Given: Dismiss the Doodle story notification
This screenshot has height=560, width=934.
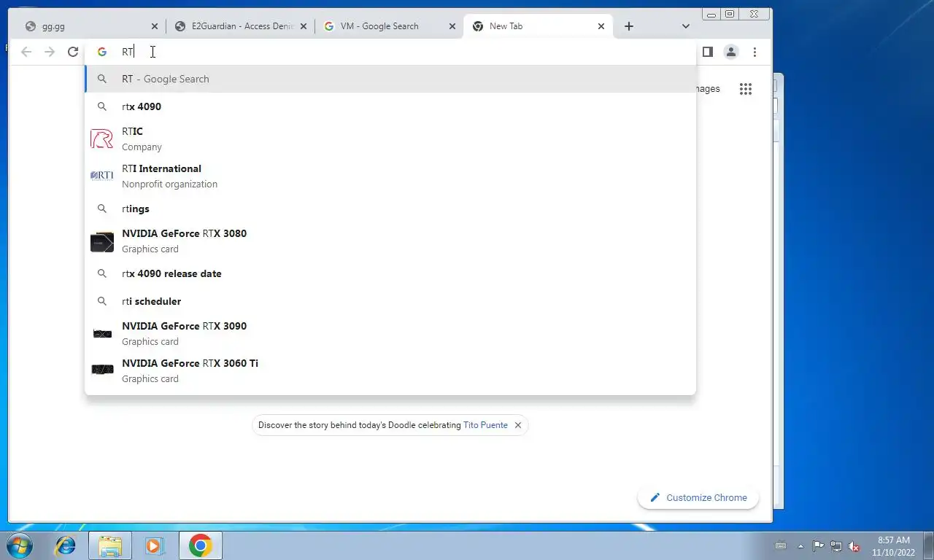Looking at the screenshot, I should coord(518,425).
